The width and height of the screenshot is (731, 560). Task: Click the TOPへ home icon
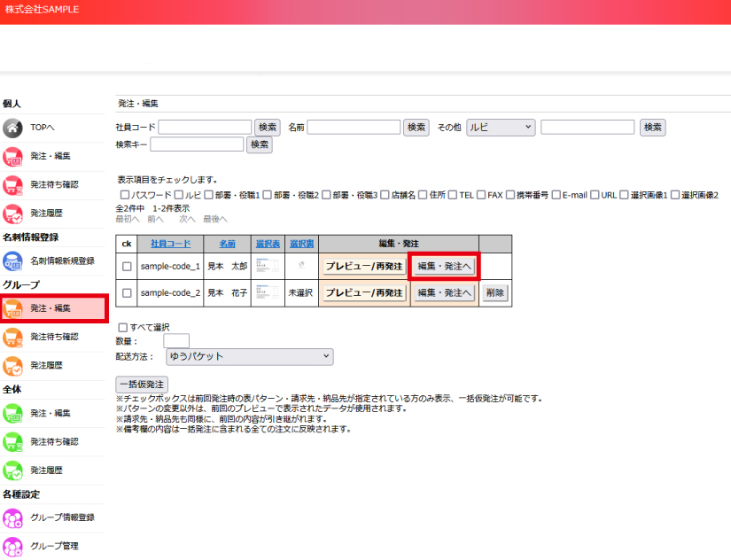(x=12, y=128)
